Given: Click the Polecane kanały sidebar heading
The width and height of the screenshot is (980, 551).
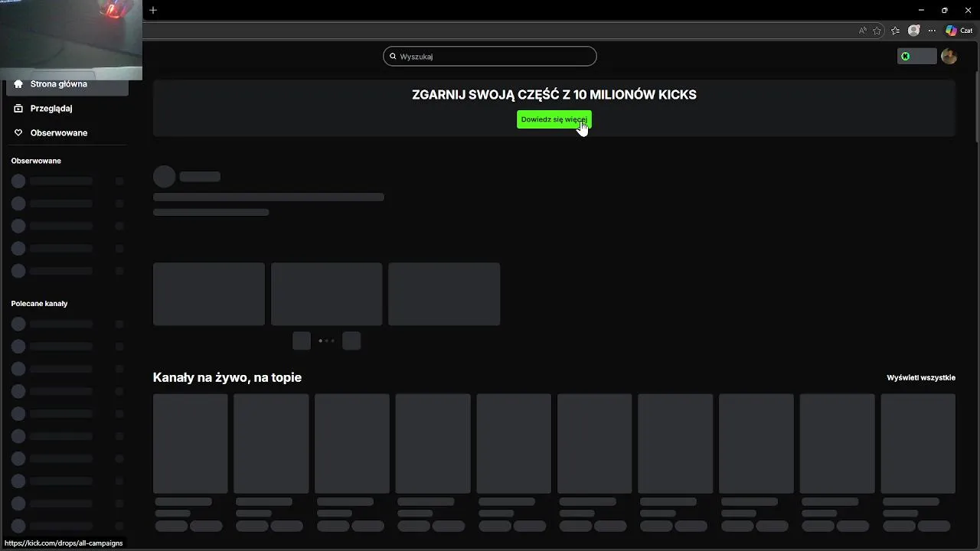Looking at the screenshot, I should pyautogui.click(x=39, y=304).
